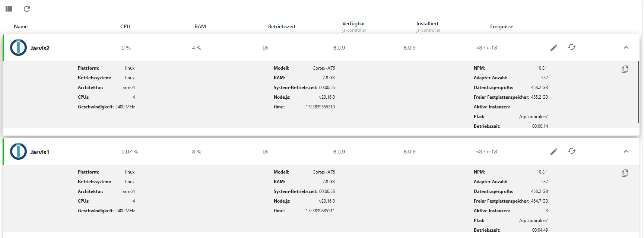644x238 pixels.
Task: Click the Name column header
Action: 21,26
